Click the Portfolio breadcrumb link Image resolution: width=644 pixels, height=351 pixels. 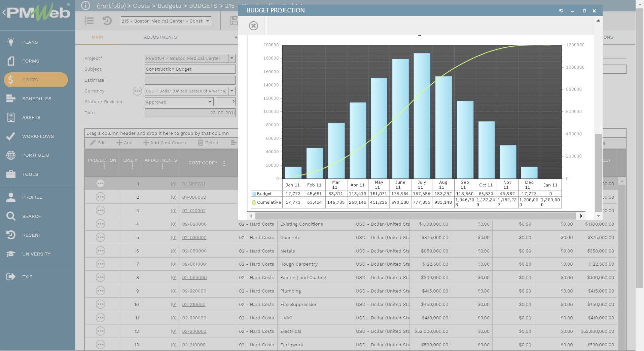tap(111, 6)
